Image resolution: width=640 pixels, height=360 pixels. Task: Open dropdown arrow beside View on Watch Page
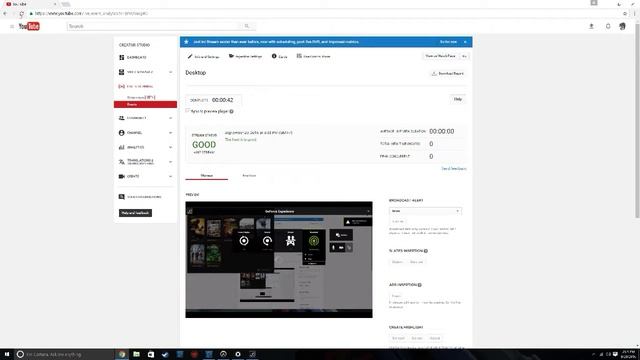point(464,56)
